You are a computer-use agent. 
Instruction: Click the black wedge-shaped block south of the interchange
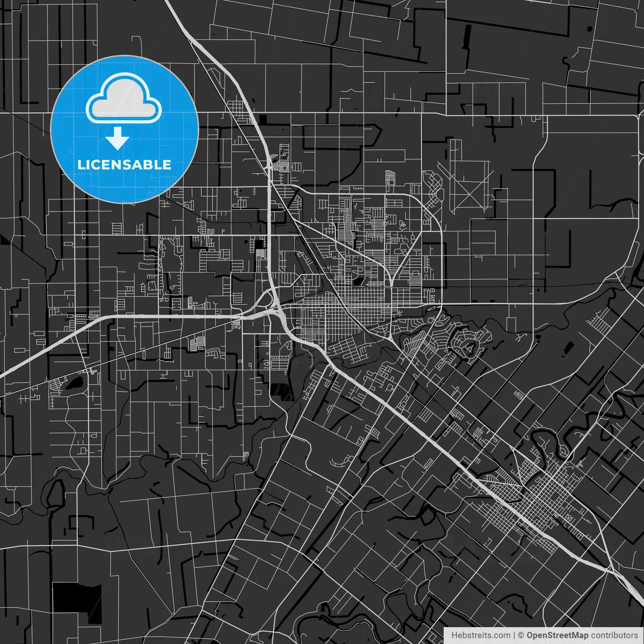(x=281, y=391)
